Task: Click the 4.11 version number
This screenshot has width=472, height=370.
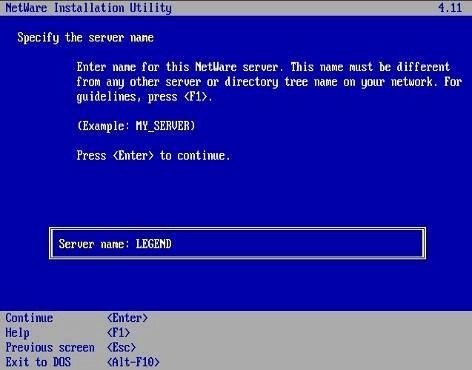Action: click(450, 8)
